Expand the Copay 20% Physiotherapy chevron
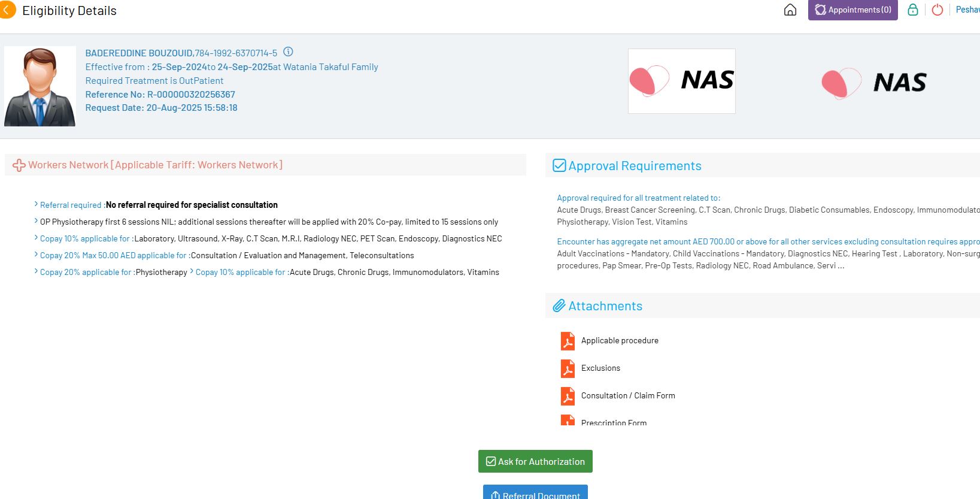This screenshot has width=980, height=499. pyautogui.click(x=36, y=271)
